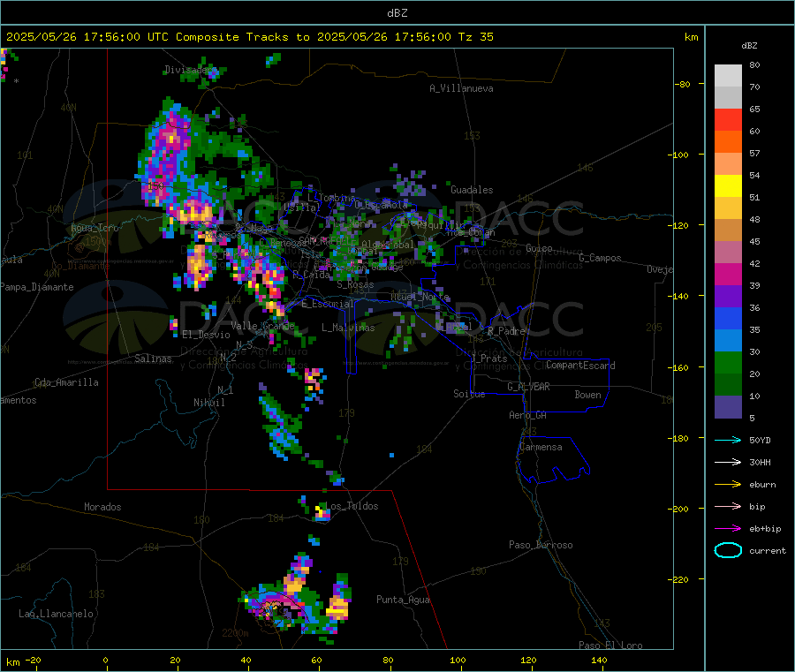This screenshot has height=672, width=795.
Task: Click the 'R_Padre' place label
Action: click(x=506, y=331)
